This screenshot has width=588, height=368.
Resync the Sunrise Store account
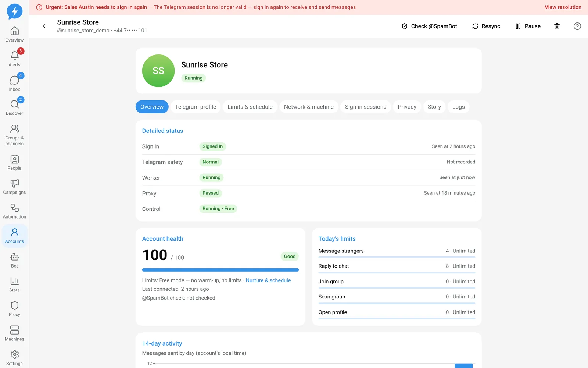(x=486, y=26)
